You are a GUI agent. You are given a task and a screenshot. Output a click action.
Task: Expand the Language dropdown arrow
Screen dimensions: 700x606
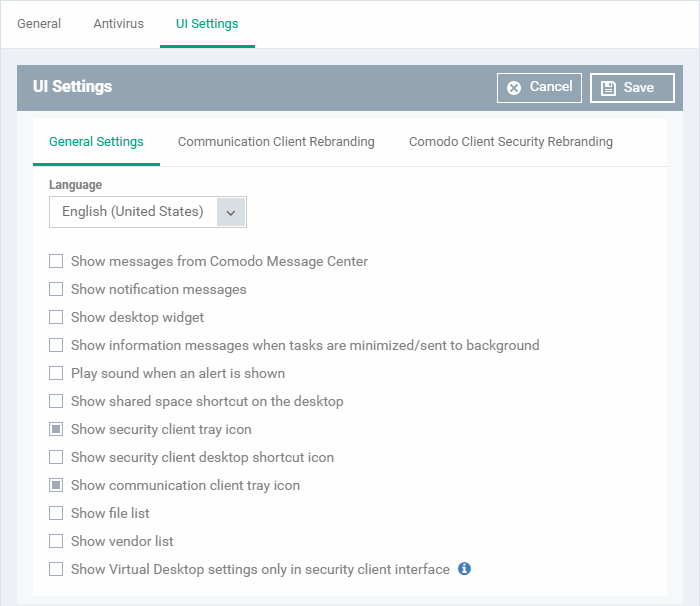click(x=231, y=213)
